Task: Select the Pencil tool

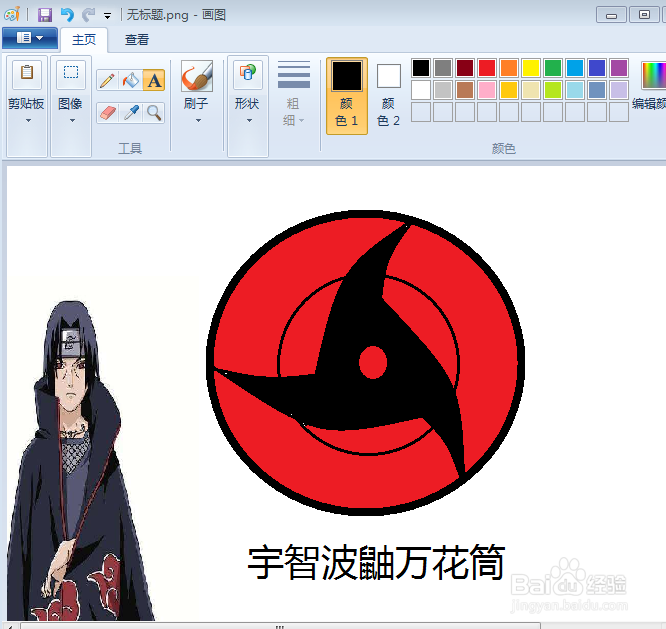Action: coord(108,80)
